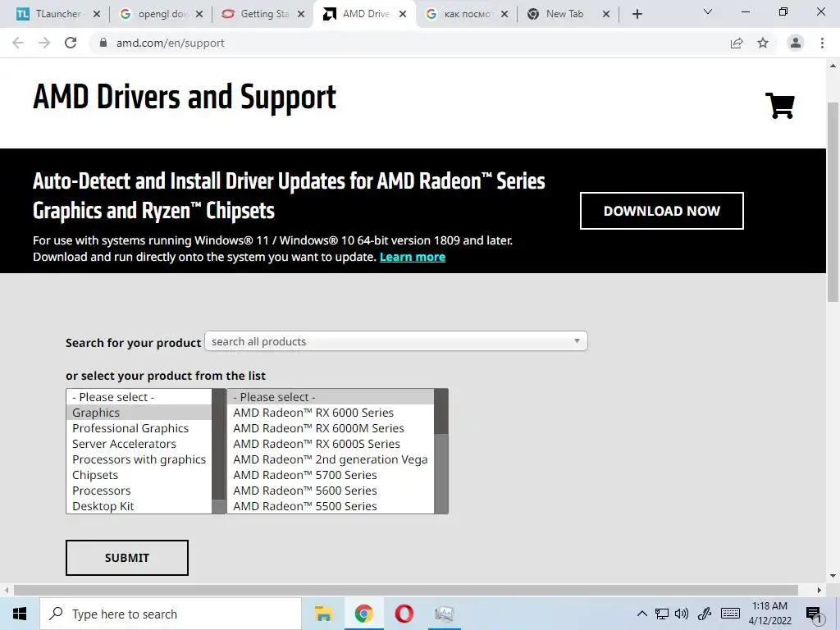Choose AMD Radeon RX 6000M Series

(x=331, y=428)
